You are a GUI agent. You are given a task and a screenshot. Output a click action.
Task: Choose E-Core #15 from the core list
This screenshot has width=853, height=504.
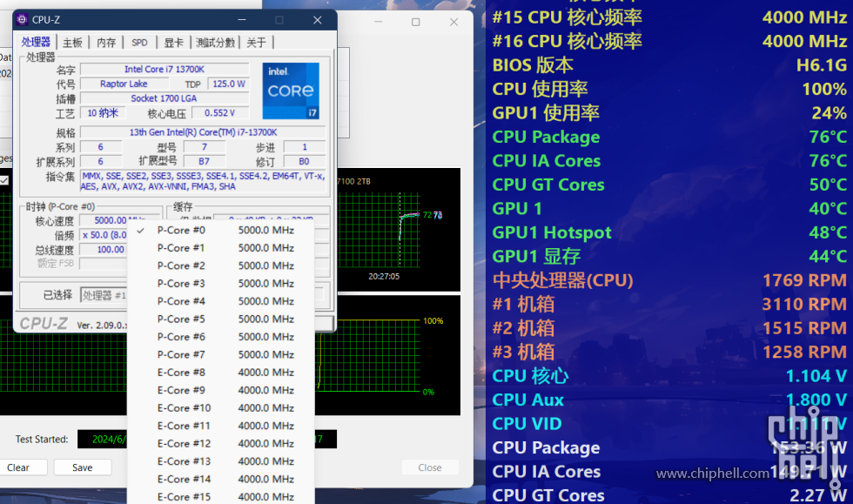pyautogui.click(x=221, y=496)
